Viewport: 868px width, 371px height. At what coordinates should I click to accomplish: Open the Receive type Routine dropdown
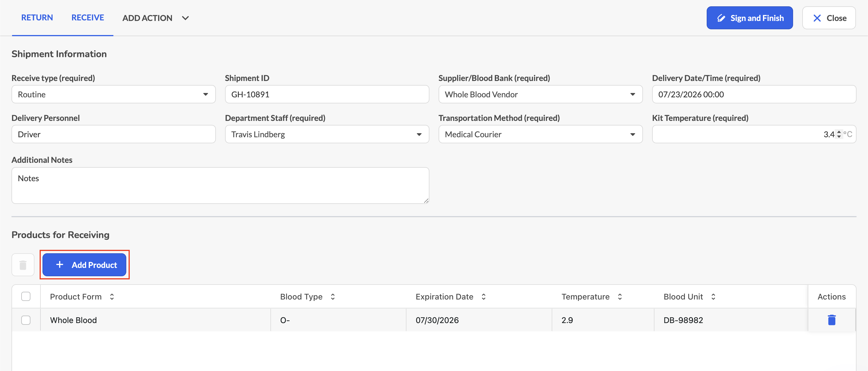click(x=114, y=94)
